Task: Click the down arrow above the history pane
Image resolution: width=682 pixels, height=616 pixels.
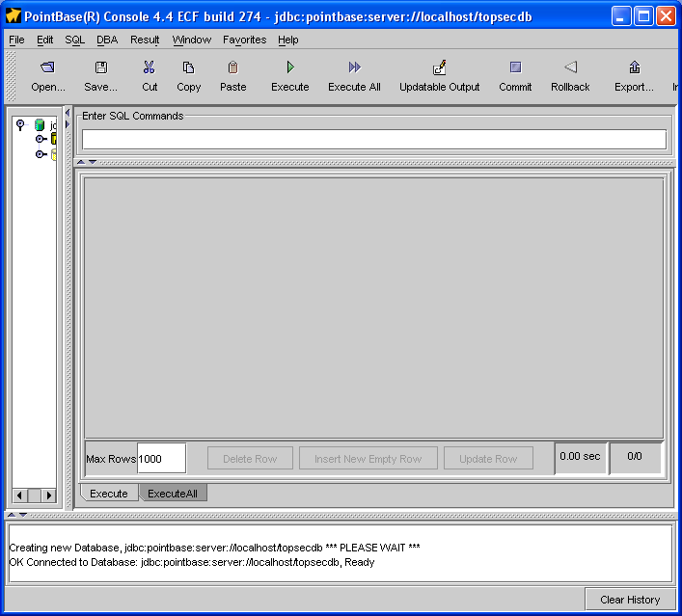Action: [23, 515]
